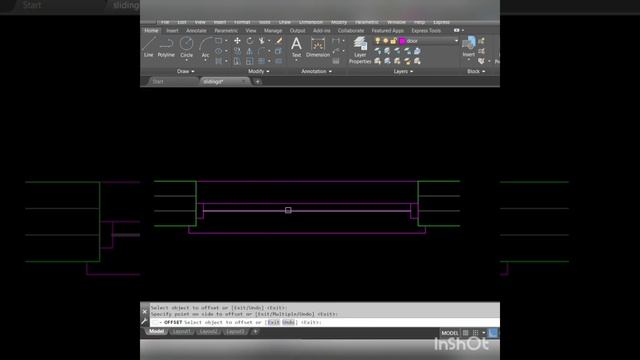Pick the Trim tool in Modify panel
This screenshot has height=360, width=640.
pyautogui.click(x=262, y=41)
